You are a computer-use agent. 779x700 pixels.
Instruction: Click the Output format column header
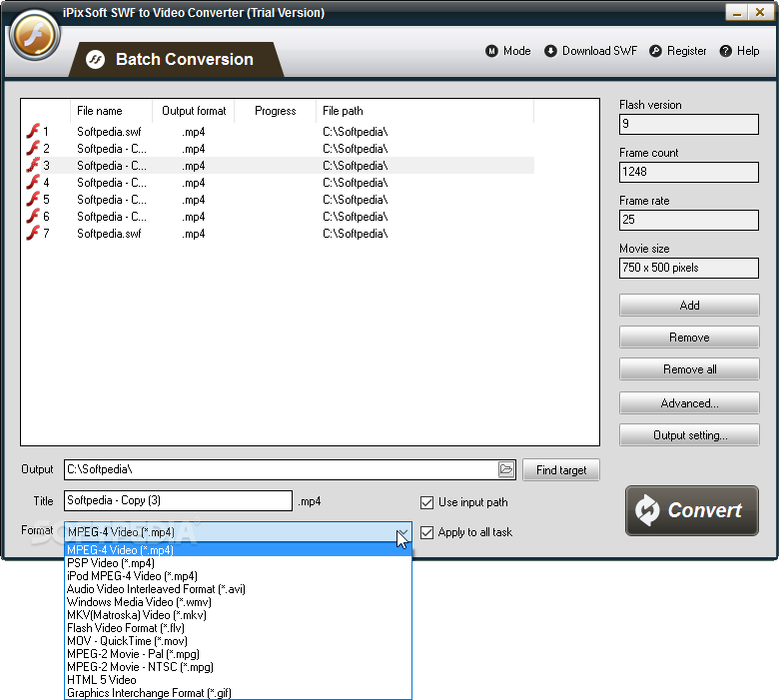(x=194, y=111)
